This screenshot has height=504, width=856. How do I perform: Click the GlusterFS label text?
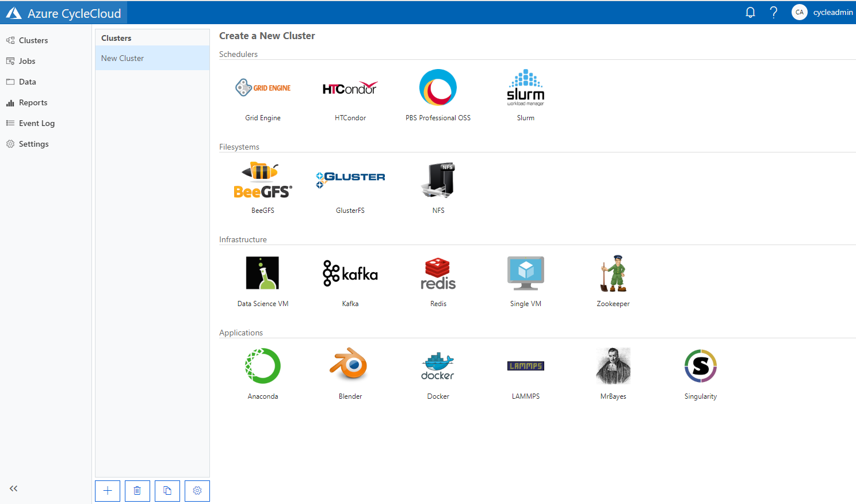click(x=350, y=211)
